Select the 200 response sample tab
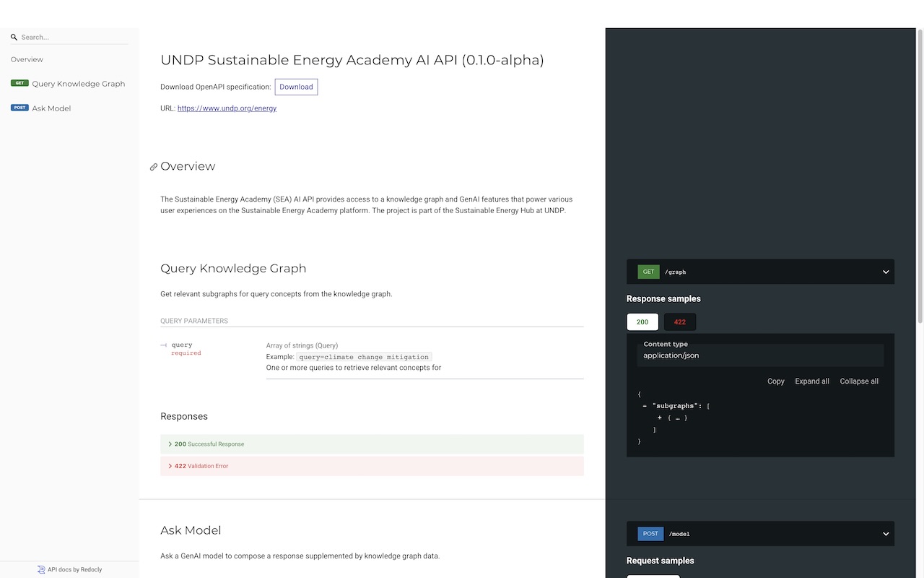 click(x=642, y=322)
